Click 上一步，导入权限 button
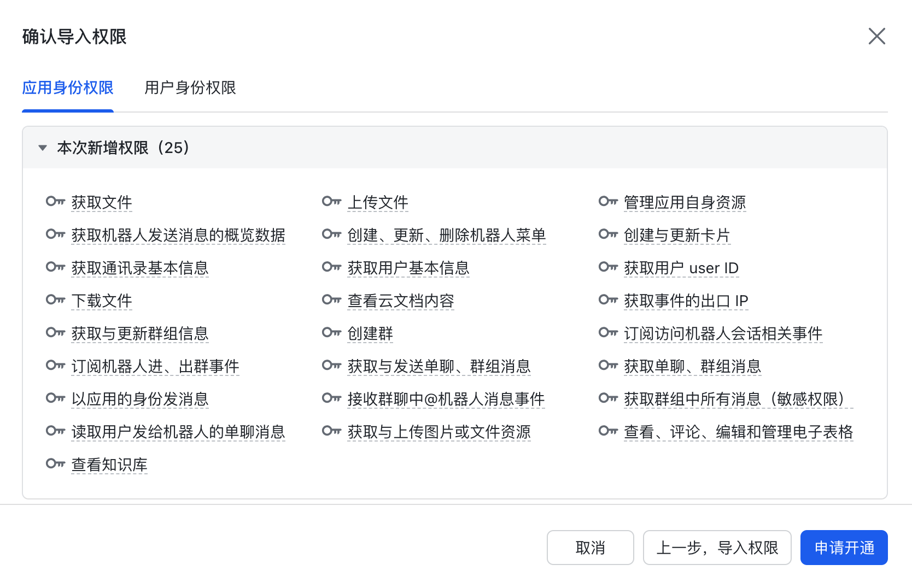The image size is (912, 588). click(x=717, y=548)
